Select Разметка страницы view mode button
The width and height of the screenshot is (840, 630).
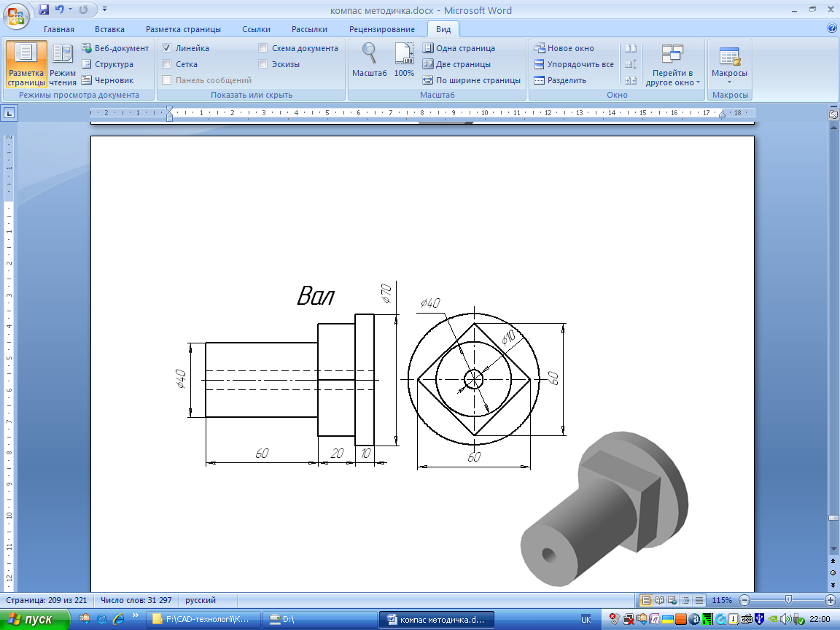tap(26, 64)
